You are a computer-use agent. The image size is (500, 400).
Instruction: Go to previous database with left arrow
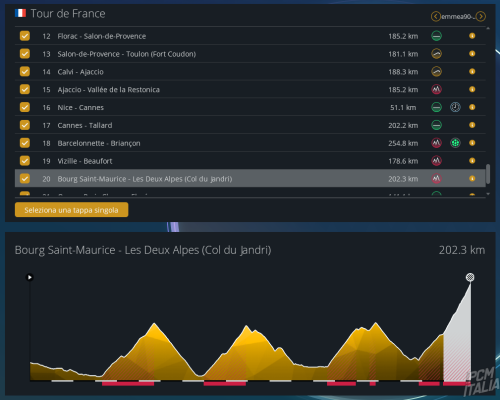(436, 16)
